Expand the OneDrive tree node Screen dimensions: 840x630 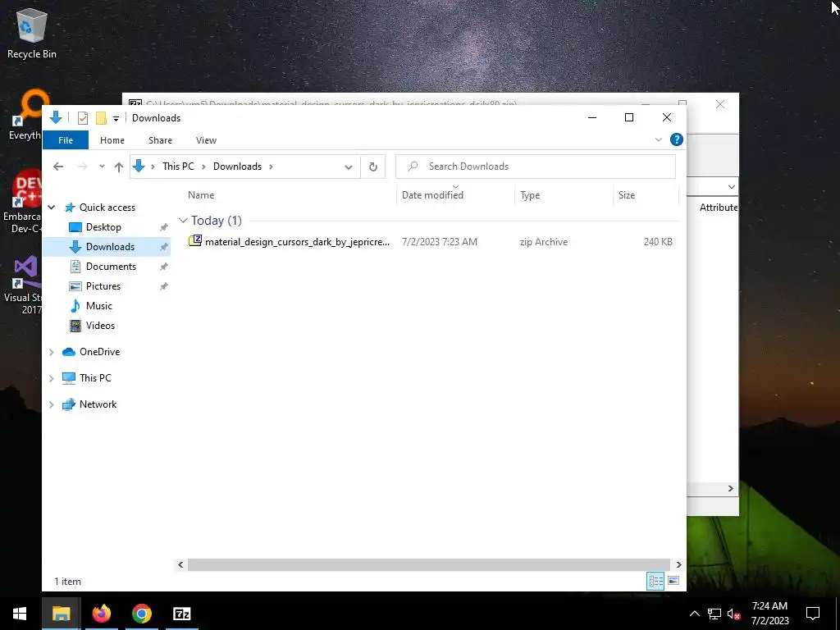[52, 352]
